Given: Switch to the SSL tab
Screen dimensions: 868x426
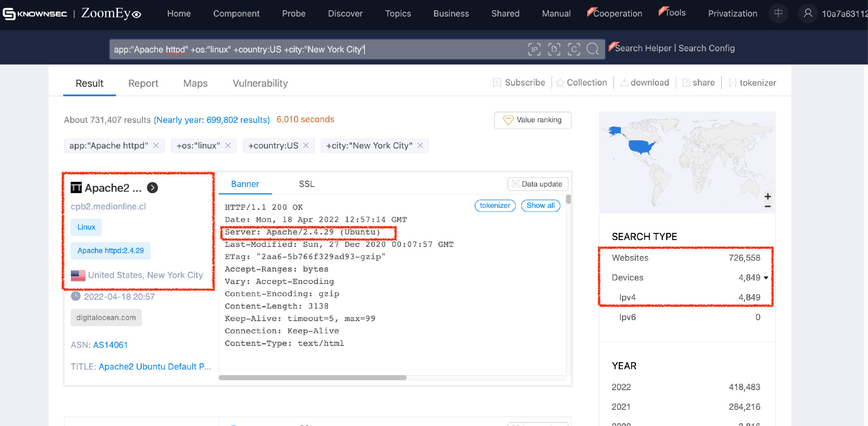Looking at the screenshot, I should pyautogui.click(x=306, y=184).
